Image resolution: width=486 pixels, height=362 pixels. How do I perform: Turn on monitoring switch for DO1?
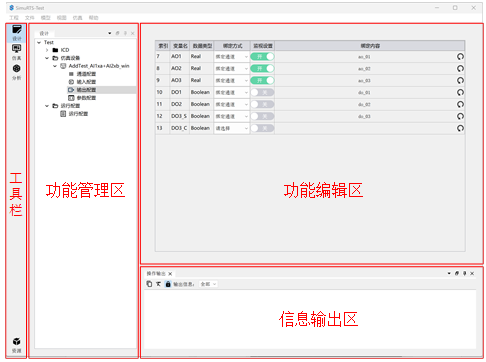pos(262,92)
